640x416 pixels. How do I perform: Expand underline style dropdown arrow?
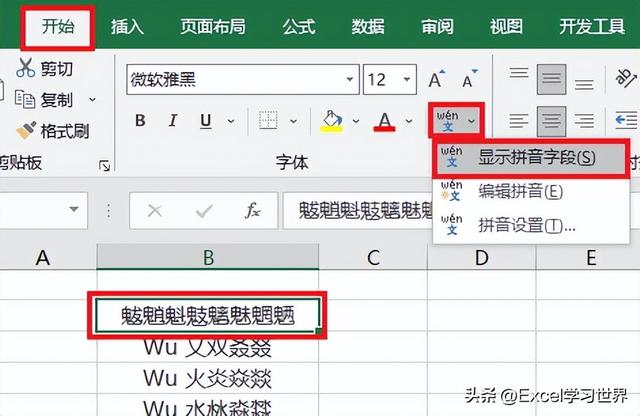231,121
